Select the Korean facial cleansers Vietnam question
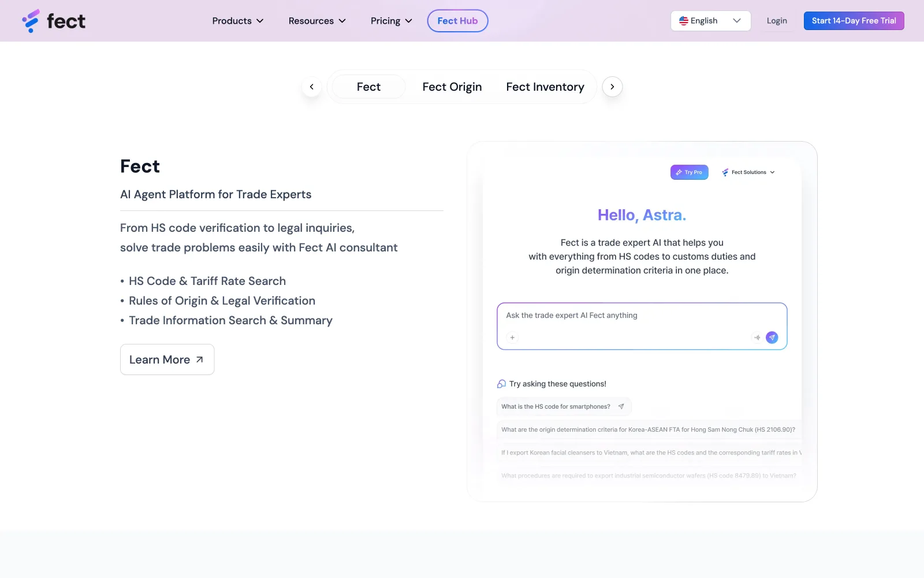Image resolution: width=924 pixels, height=578 pixels. [649, 453]
